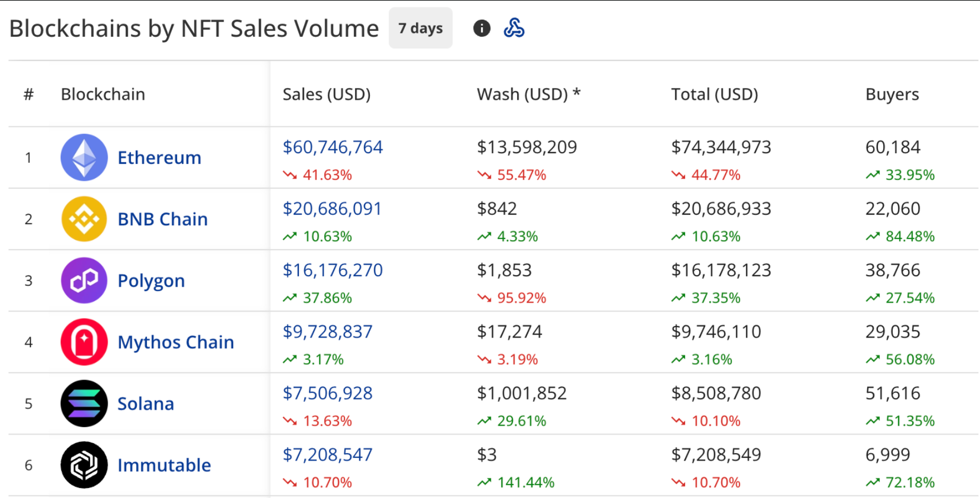Select Ethereum buyers count 60,184

tap(893, 147)
